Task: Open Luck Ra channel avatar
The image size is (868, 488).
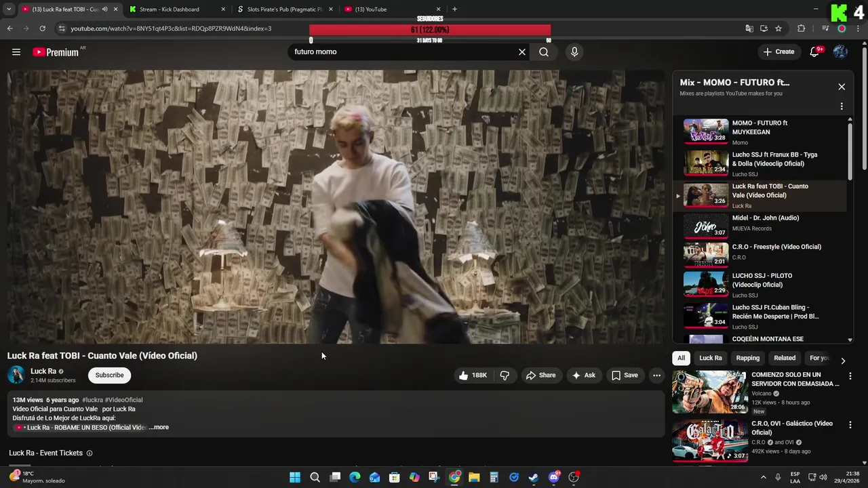Action: (x=16, y=375)
